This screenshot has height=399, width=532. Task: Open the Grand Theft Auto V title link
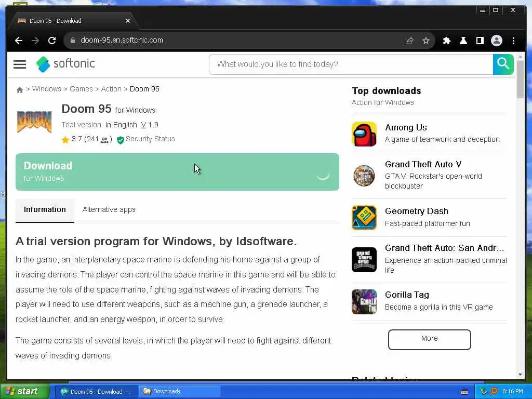tap(423, 165)
